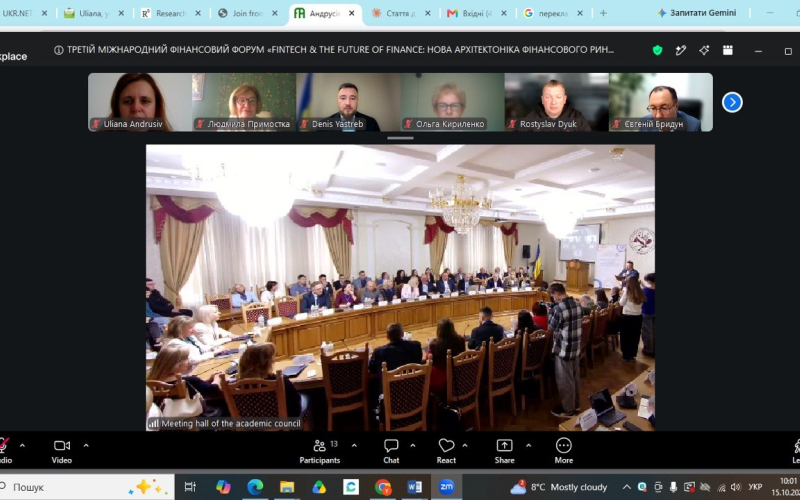Click the Zoom taskbar icon
The width and height of the screenshot is (800, 500).
point(446,487)
